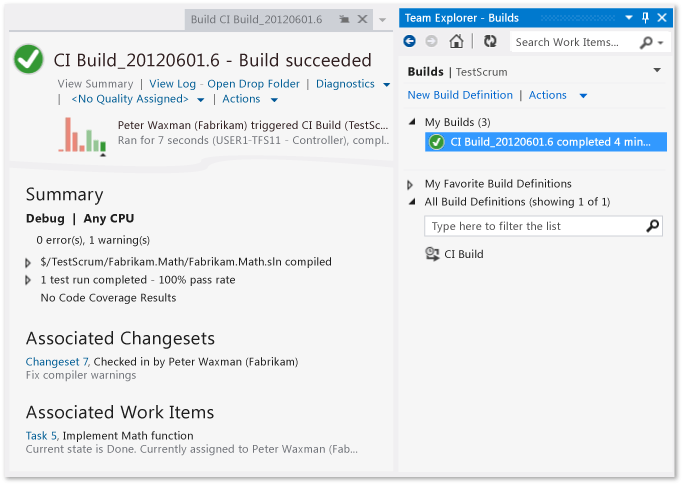Open the Changeset 7 link
Image resolution: width=683 pixels, height=485 pixels.
57,361
